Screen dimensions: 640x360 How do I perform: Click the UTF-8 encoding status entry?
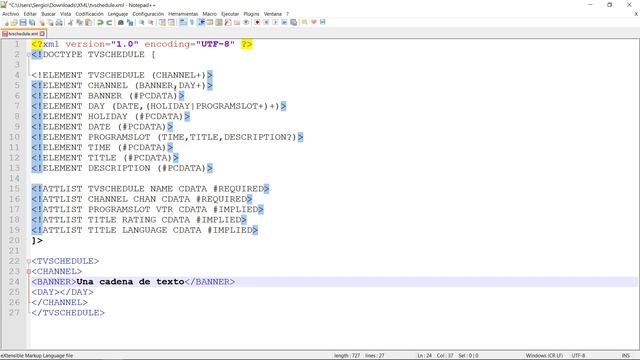[x=578, y=356]
